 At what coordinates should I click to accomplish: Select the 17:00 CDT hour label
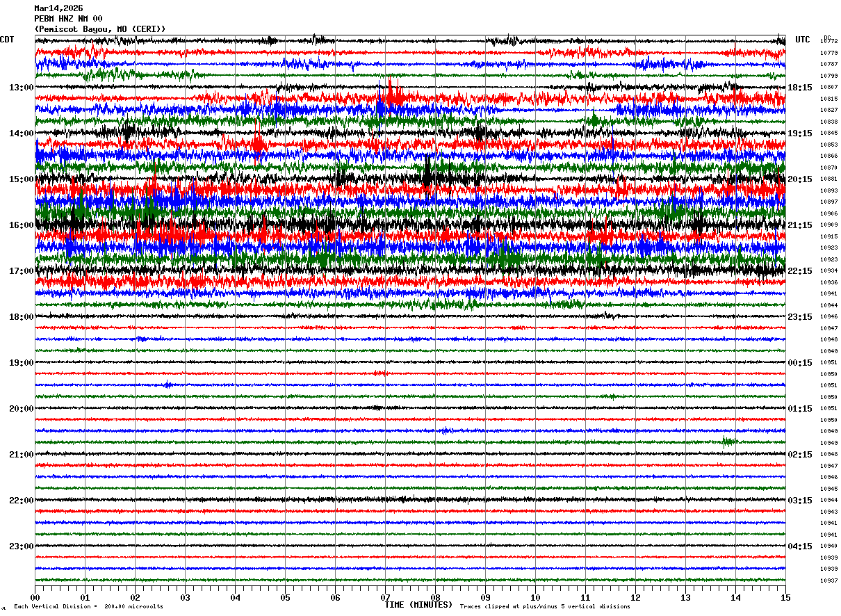(21, 271)
